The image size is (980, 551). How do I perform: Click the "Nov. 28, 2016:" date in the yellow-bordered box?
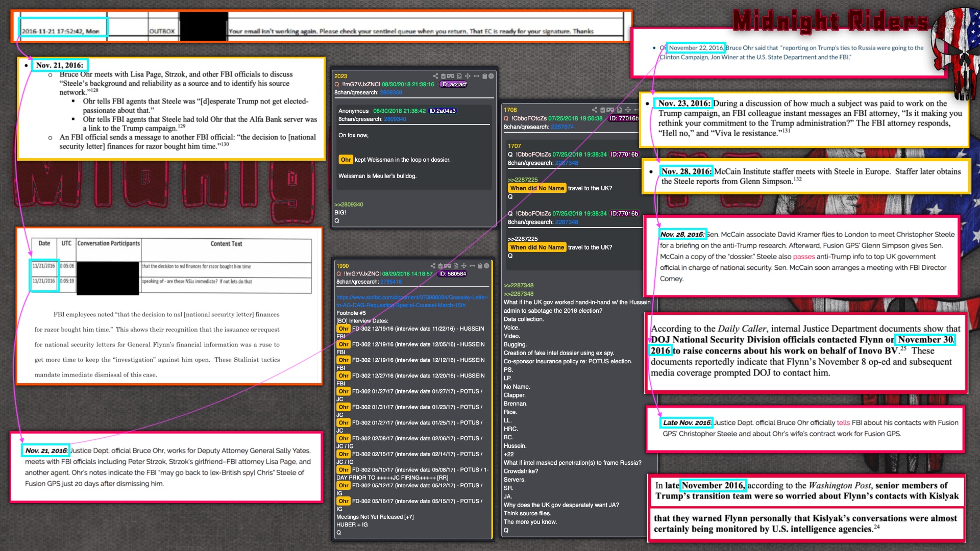[687, 171]
